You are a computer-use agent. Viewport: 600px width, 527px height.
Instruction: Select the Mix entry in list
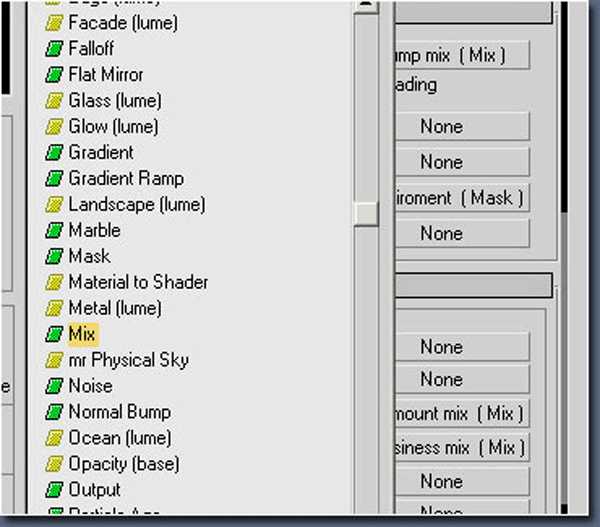tap(82, 334)
